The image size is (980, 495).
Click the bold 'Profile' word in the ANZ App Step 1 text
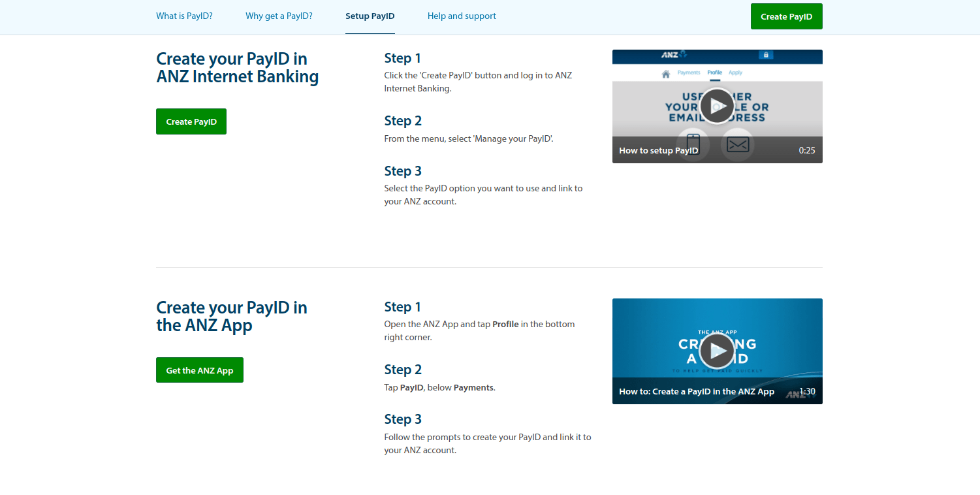[505, 324]
